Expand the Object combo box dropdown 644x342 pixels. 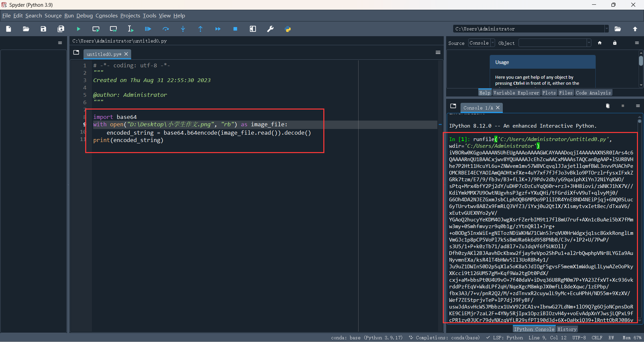tap(589, 43)
